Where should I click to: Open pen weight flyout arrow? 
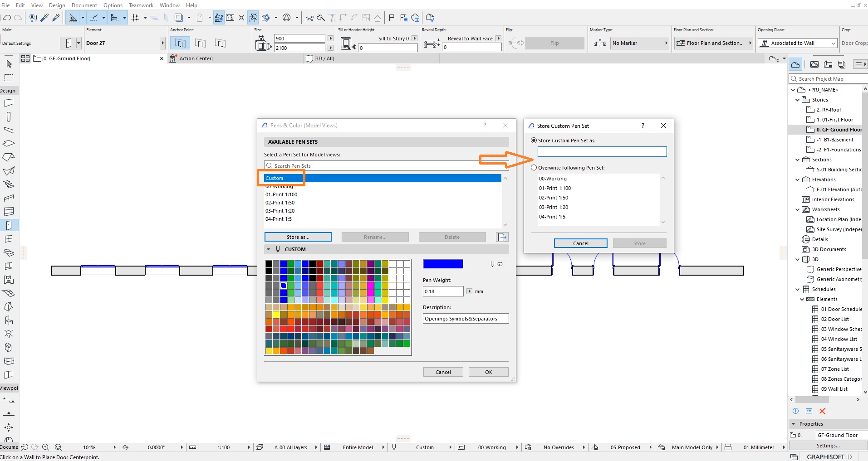coord(469,291)
